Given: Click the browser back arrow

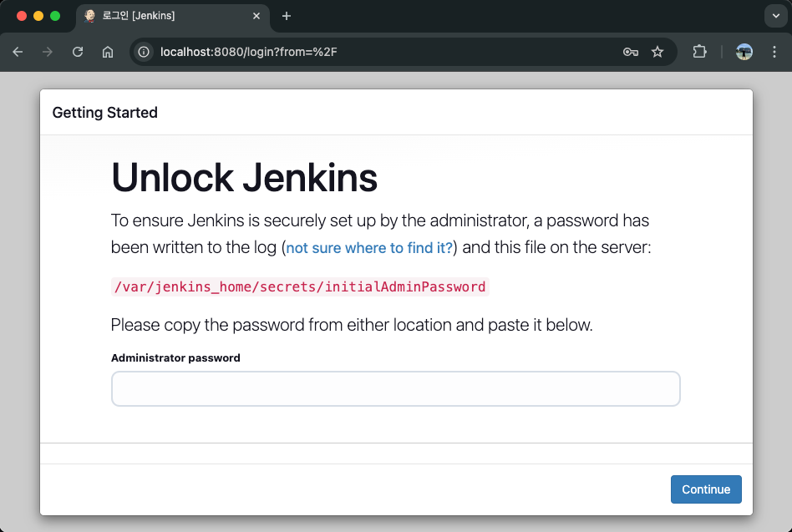Looking at the screenshot, I should point(18,52).
